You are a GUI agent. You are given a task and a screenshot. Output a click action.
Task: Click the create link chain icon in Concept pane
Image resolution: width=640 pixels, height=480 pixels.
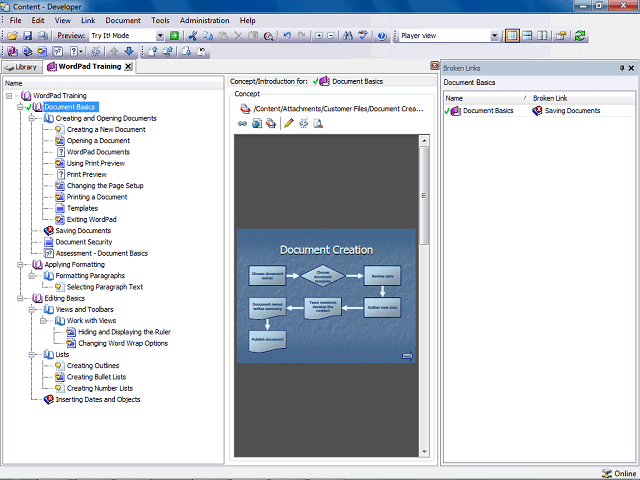(x=242, y=123)
